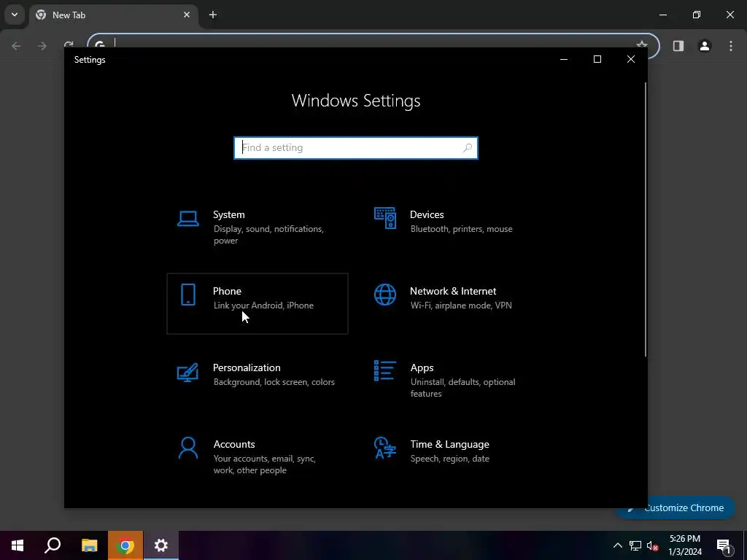Click 'Link your Android, iPhone' text
The width and height of the screenshot is (747, 560).
click(263, 306)
